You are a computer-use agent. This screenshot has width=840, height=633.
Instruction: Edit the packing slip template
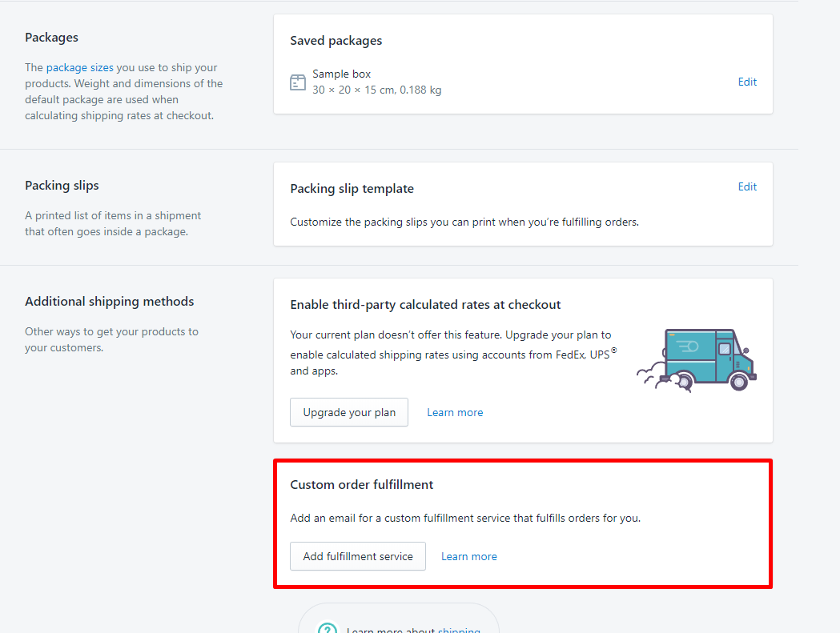coord(747,186)
